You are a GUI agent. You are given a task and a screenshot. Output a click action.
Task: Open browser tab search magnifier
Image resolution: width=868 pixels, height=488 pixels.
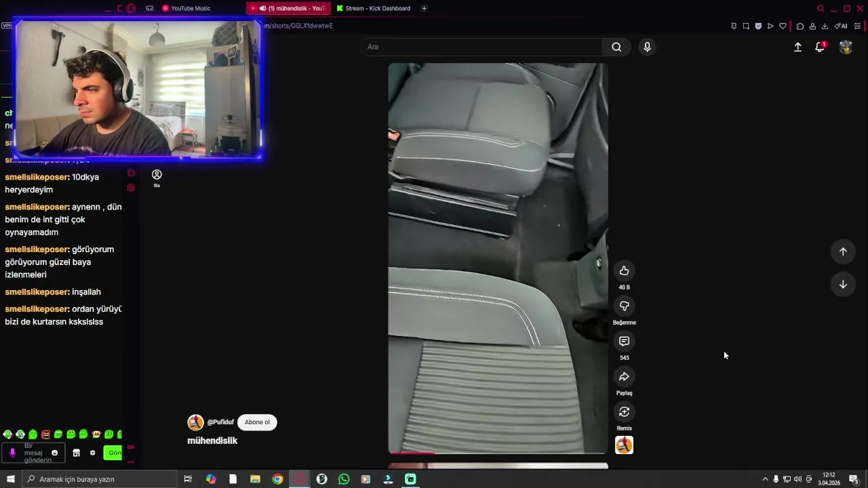[x=821, y=8]
